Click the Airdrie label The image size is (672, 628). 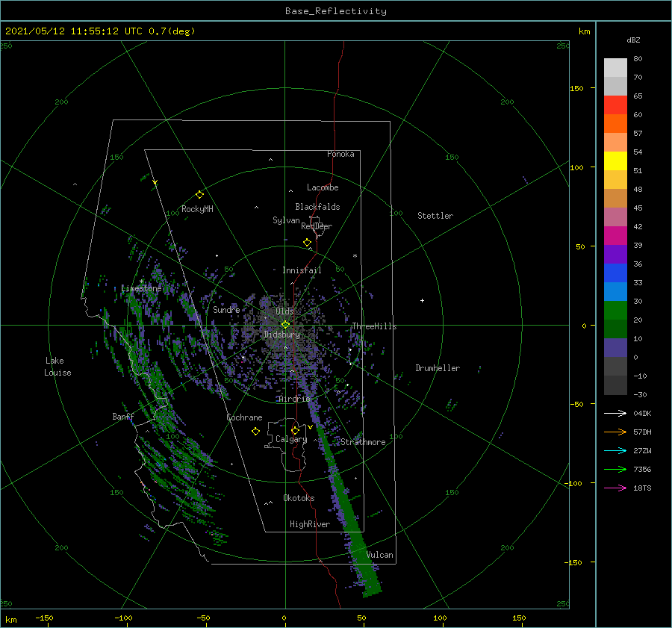294,399
